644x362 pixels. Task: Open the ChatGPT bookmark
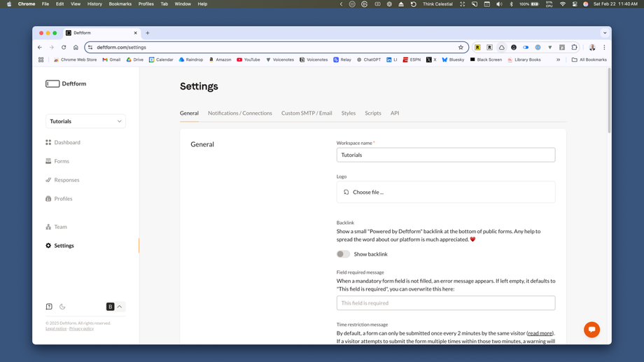pos(368,60)
